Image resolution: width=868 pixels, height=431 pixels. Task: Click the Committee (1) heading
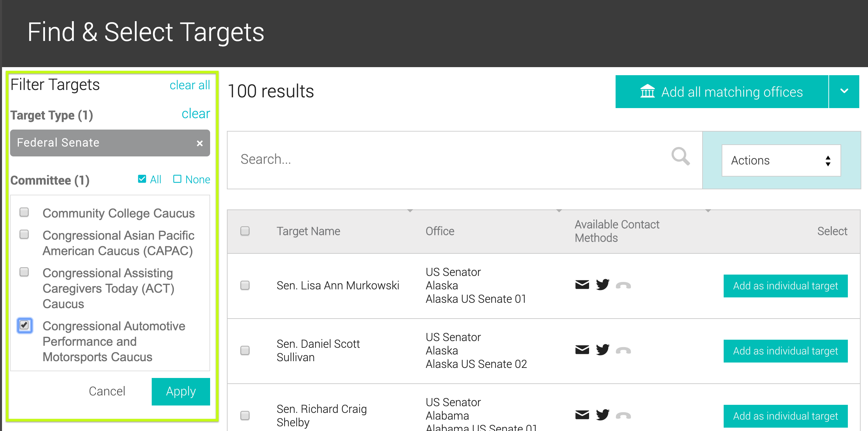[x=50, y=180]
